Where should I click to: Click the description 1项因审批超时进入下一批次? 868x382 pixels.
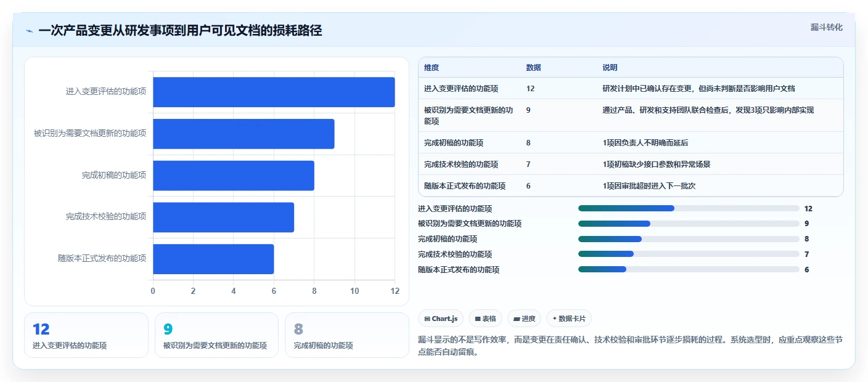point(649,186)
